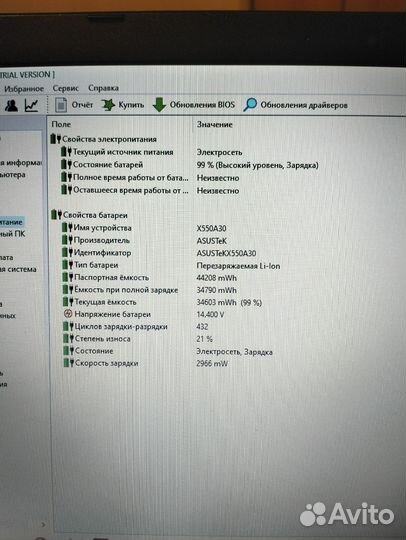Click the X550A30 device name value

tap(211, 228)
